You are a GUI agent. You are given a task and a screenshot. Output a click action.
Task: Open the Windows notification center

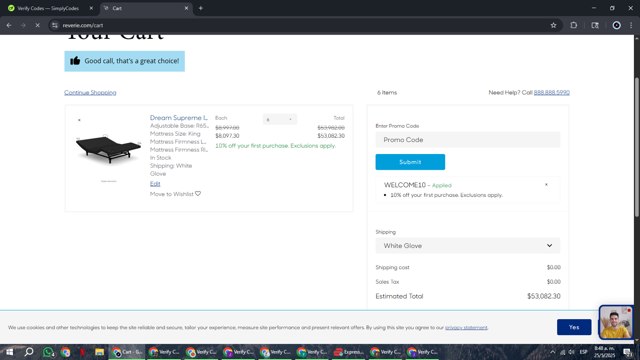click(x=628, y=352)
